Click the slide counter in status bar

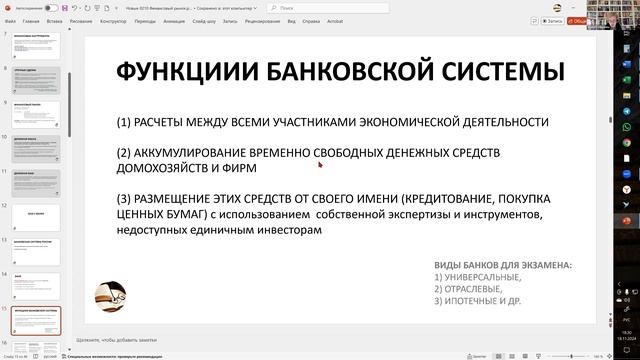point(16,356)
